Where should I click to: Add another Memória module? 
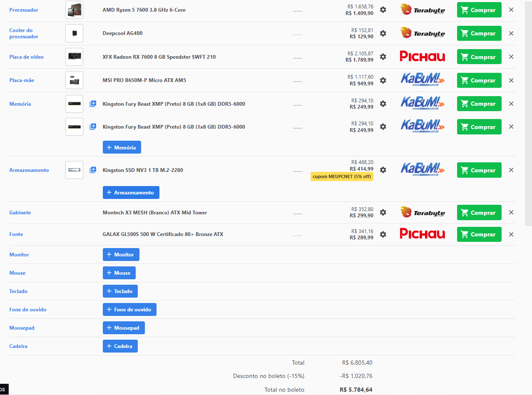click(x=122, y=147)
